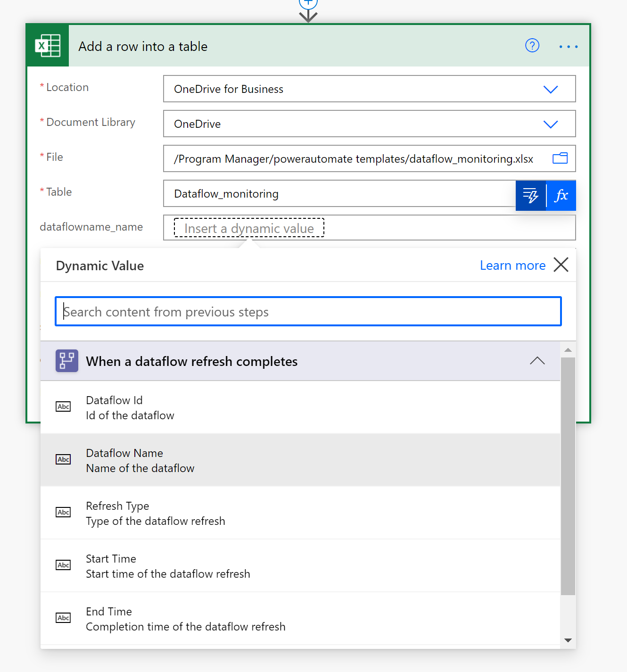Image resolution: width=627 pixels, height=672 pixels.
Task: Click the Abc icon beside Dataflow Name
Action: tap(64, 459)
